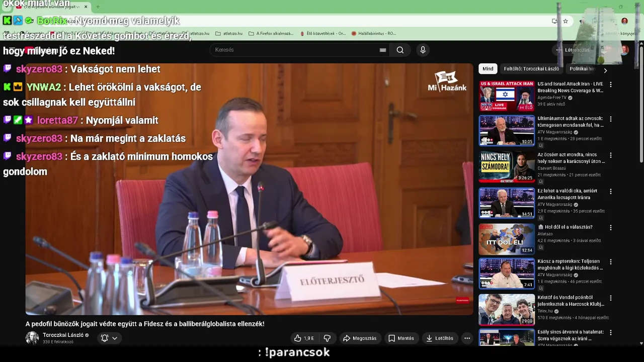Open Toroczkai László channel name link
The width and height of the screenshot is (644, 362).
coord(63,335)
